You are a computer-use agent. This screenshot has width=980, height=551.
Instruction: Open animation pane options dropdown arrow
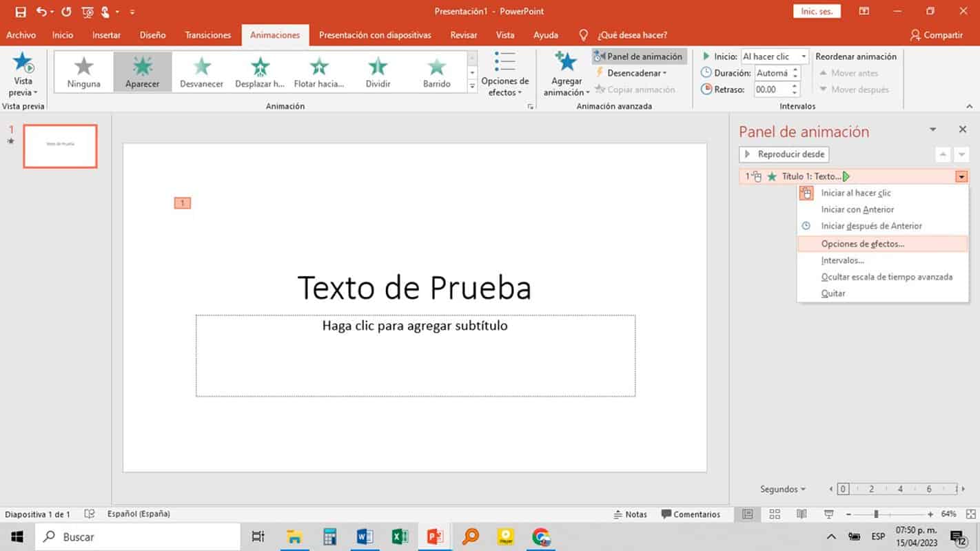933,129
